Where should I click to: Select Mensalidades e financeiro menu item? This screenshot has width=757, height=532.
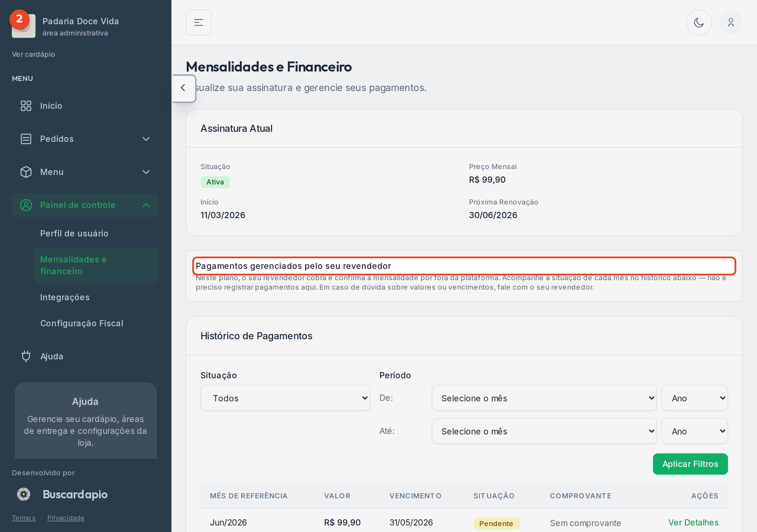[x=96, y=265]
